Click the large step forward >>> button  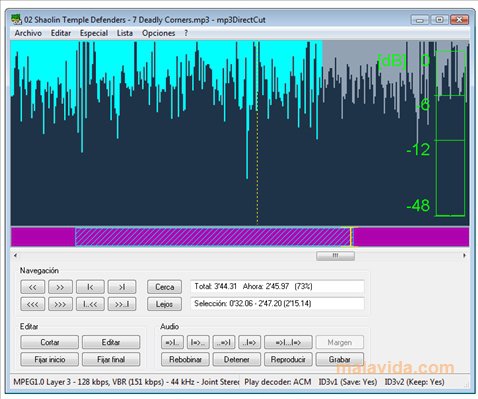60,304
